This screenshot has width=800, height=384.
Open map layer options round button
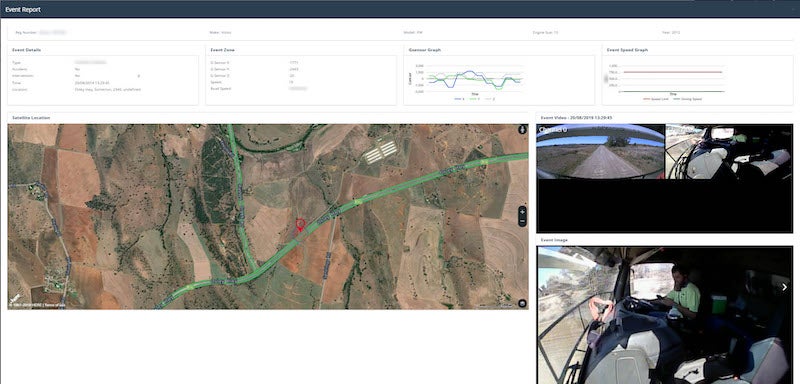[x=522, y=303]
